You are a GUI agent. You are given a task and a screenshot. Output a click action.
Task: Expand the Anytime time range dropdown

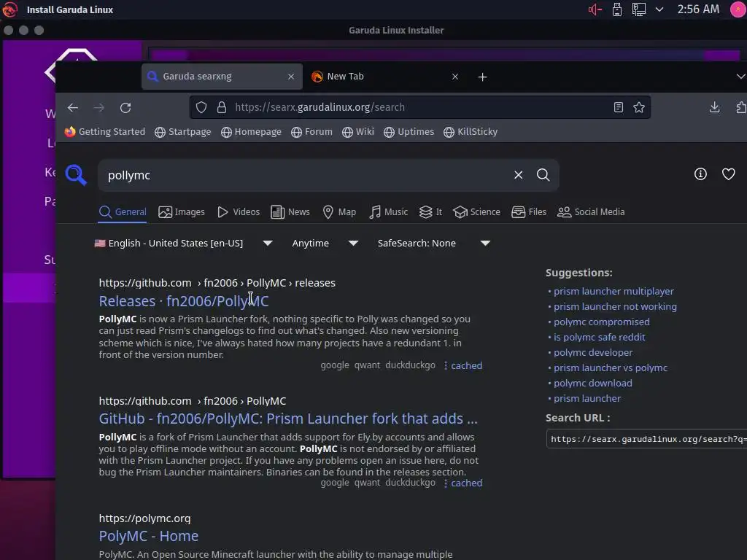pyautogui.click(x=325, y=244)
